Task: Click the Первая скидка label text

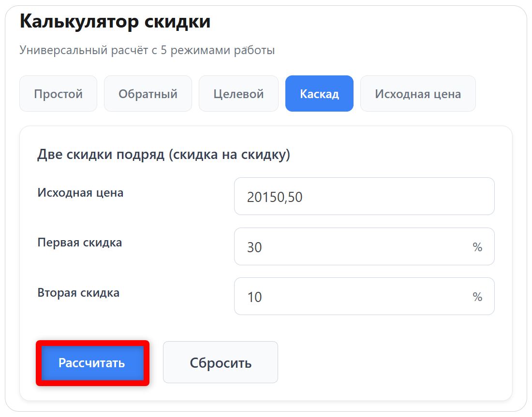Action: [x=78, y=242]
